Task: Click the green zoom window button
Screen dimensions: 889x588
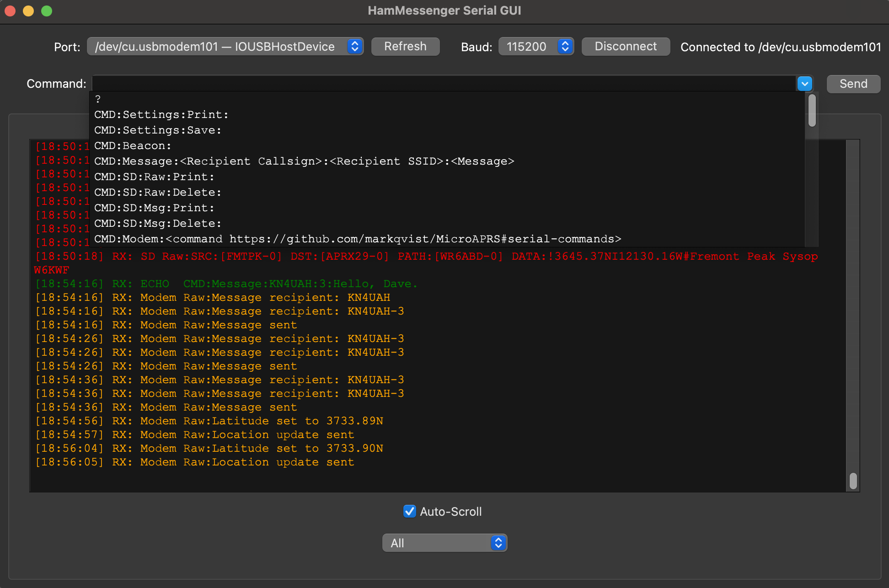Action: tap(47, 11)
